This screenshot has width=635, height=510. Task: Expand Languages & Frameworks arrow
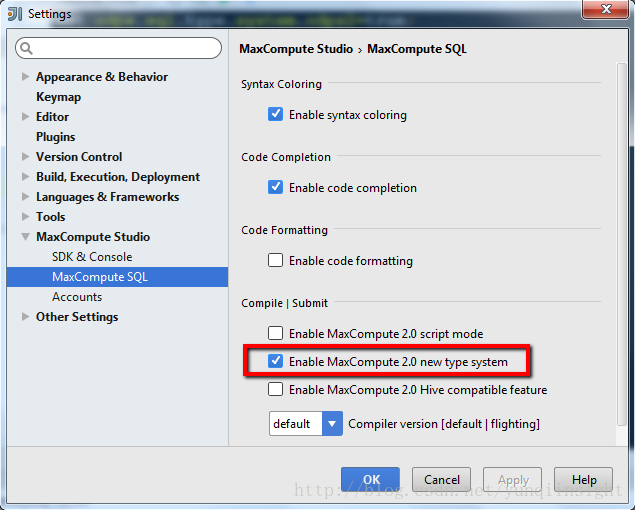(25, 196)
